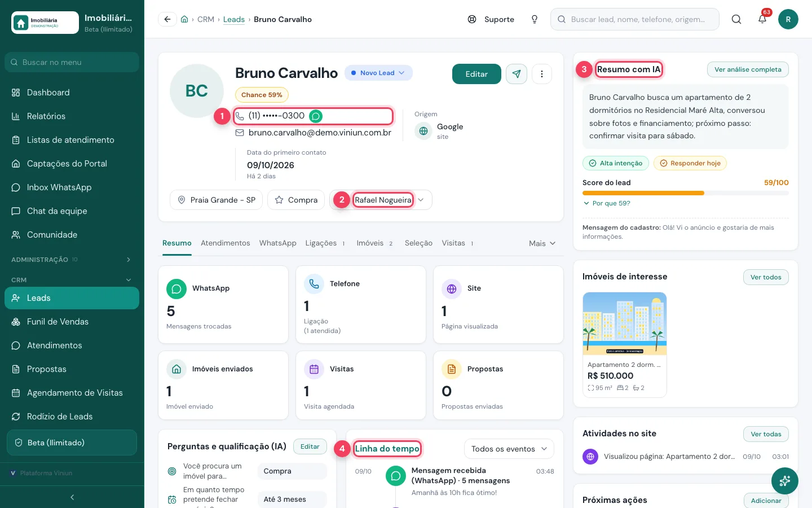Focus the 'Buscar no menu' field

(72, 62)
